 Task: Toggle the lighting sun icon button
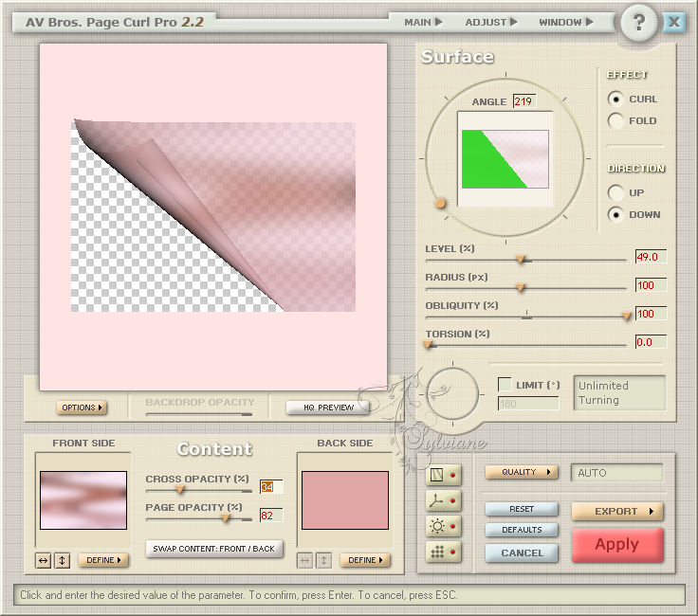point(443,526)
